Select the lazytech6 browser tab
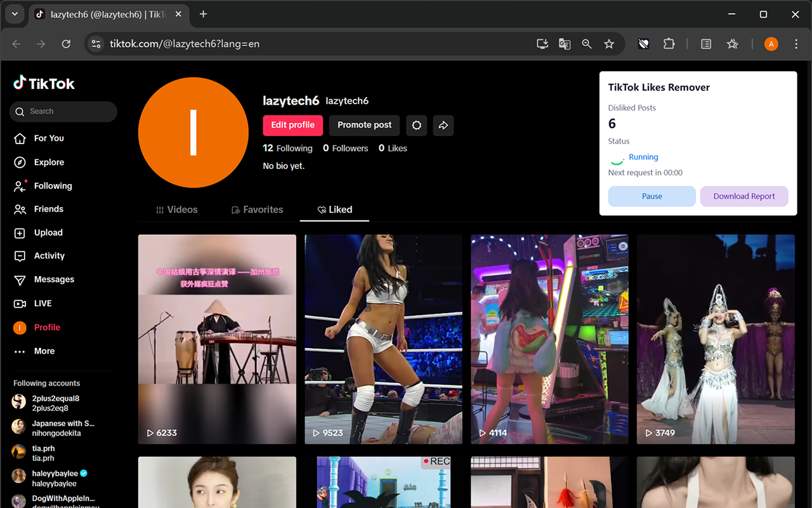This screenshot has width=812, height=508. (x=109, y=14)
